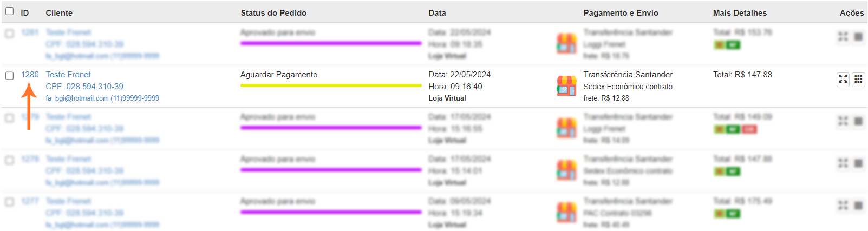Click the red badge in order 1279 details
Screen dimensions: 868x231
(749, 129)
